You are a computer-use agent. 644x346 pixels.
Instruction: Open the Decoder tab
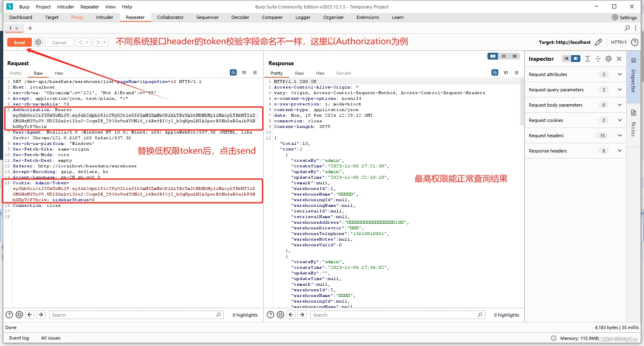240,17
